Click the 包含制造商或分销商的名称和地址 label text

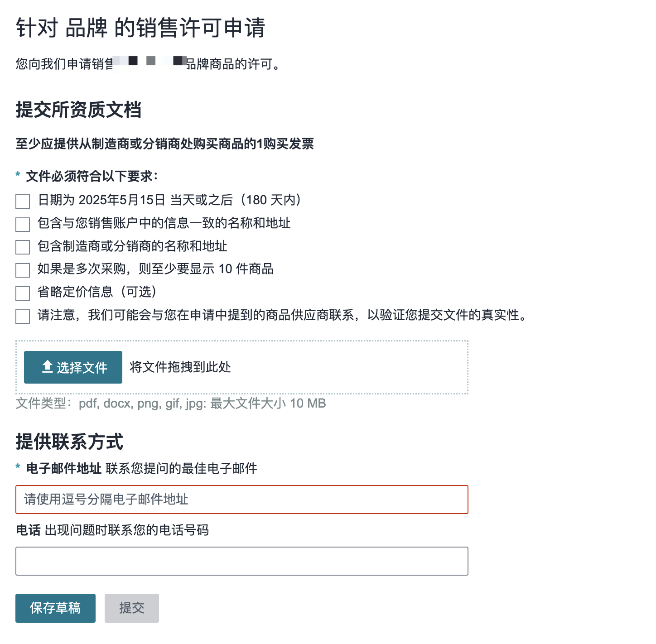(x=132, y=246)
